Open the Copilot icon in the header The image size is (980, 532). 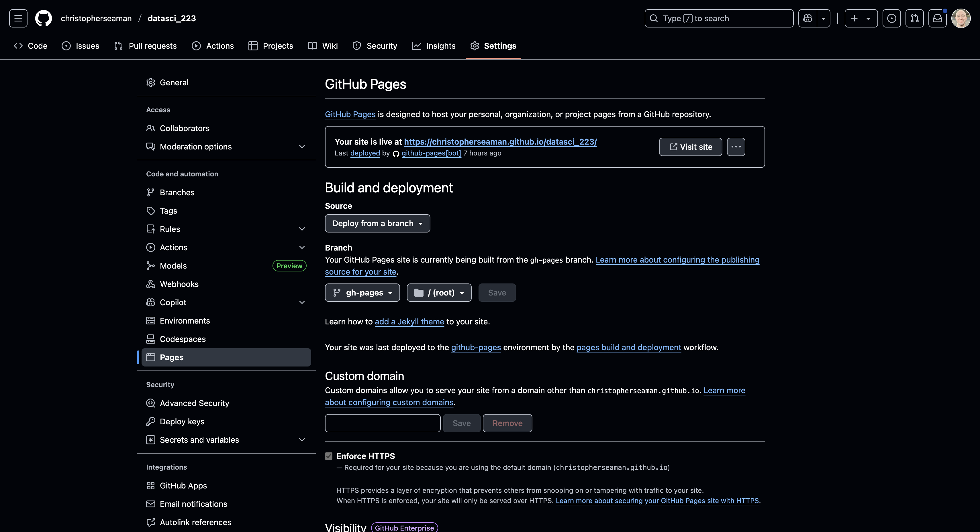(x=807, y=18)
